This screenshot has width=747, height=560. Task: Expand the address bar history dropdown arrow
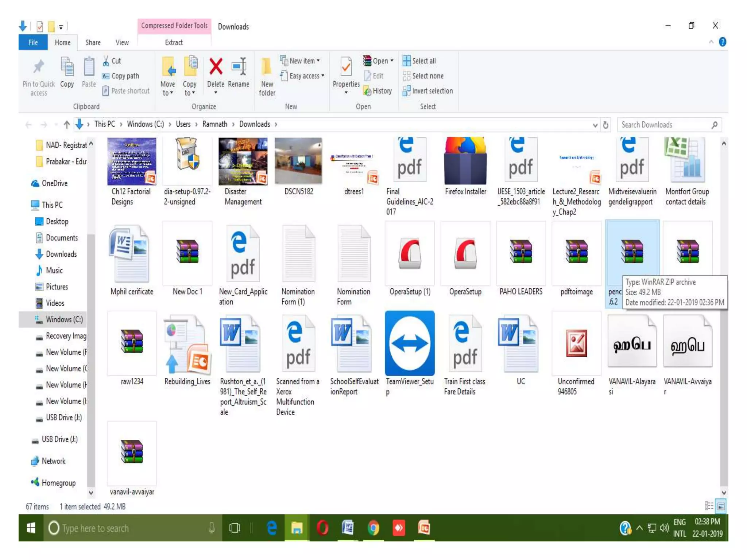click(x=595, y=125)
